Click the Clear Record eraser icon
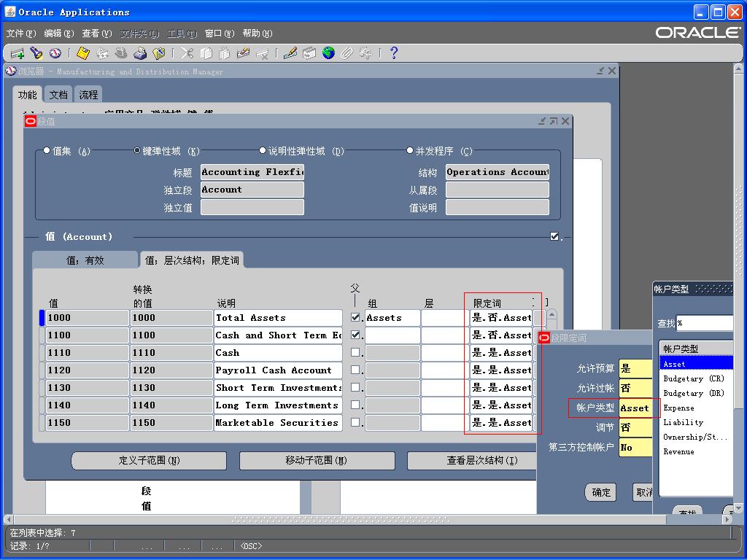The height and width of the screenshot is (560, 747). click(x=243, y=53)
